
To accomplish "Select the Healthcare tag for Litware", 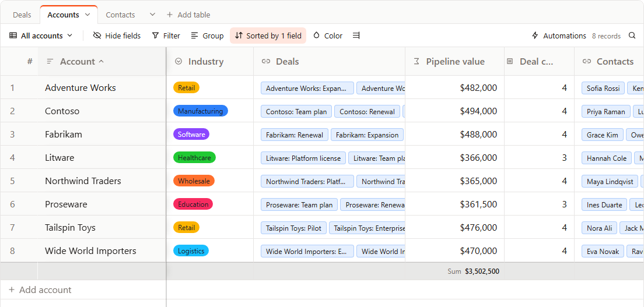I will point(194,158).
